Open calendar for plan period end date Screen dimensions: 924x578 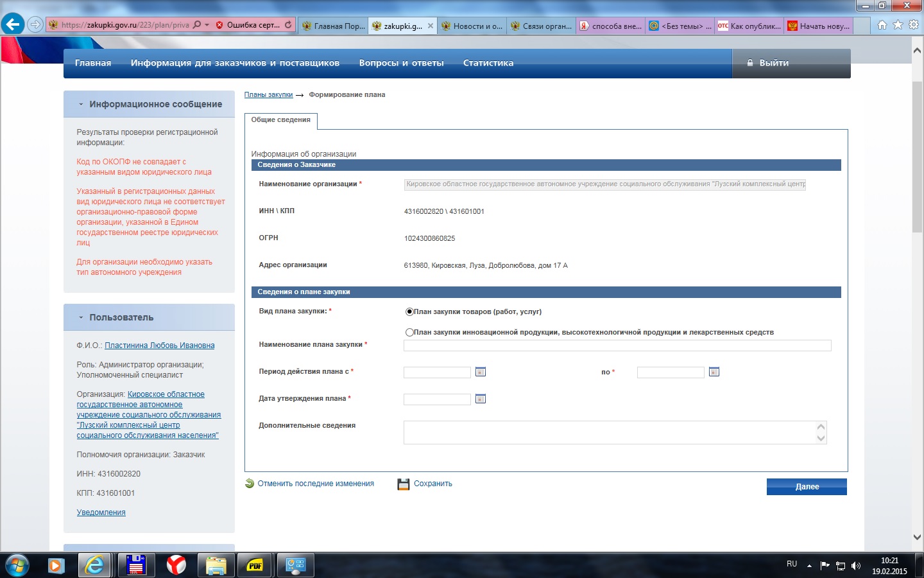tap(714, 372)
